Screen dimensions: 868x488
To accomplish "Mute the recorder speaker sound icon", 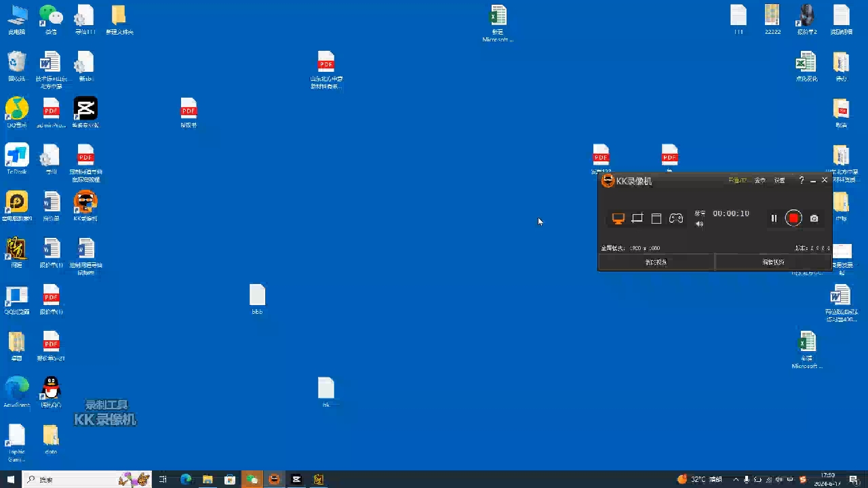I will click(x=699, y=224).
